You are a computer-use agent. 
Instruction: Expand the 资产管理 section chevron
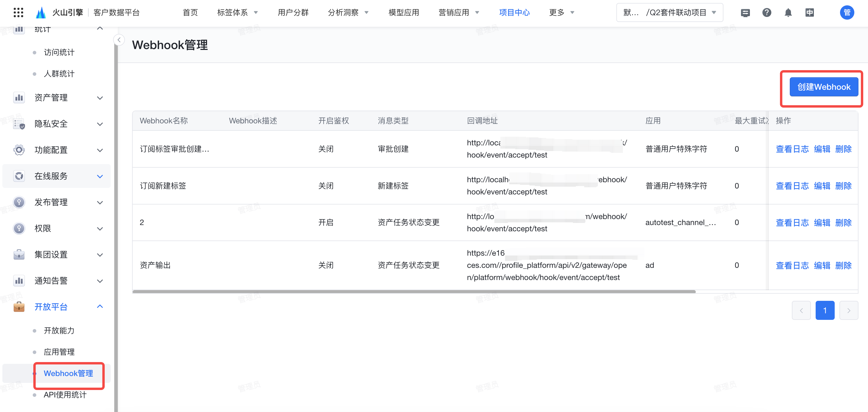100,98
